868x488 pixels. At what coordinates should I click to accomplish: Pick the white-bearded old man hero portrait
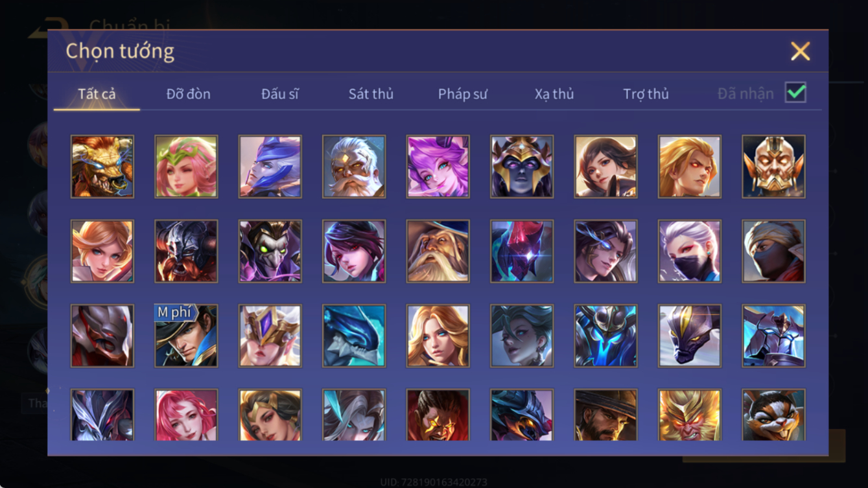354,167
